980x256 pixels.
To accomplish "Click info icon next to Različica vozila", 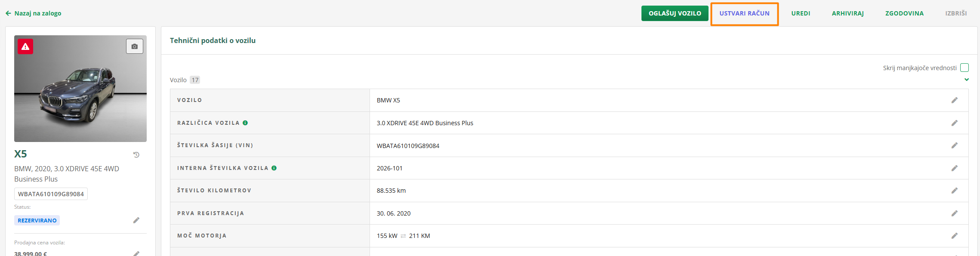I will pyautogui.click(x=245, y=123).
